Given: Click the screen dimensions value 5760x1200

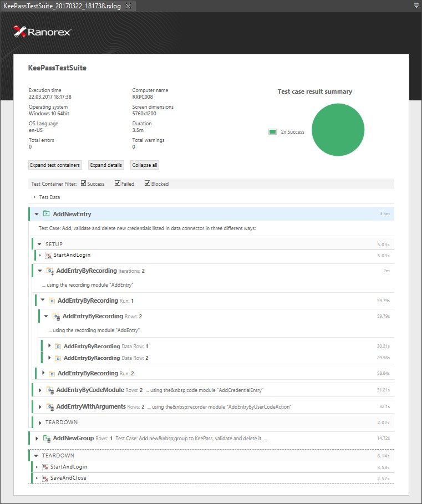Looking at the screenshot, I should (x=144, y=114).
